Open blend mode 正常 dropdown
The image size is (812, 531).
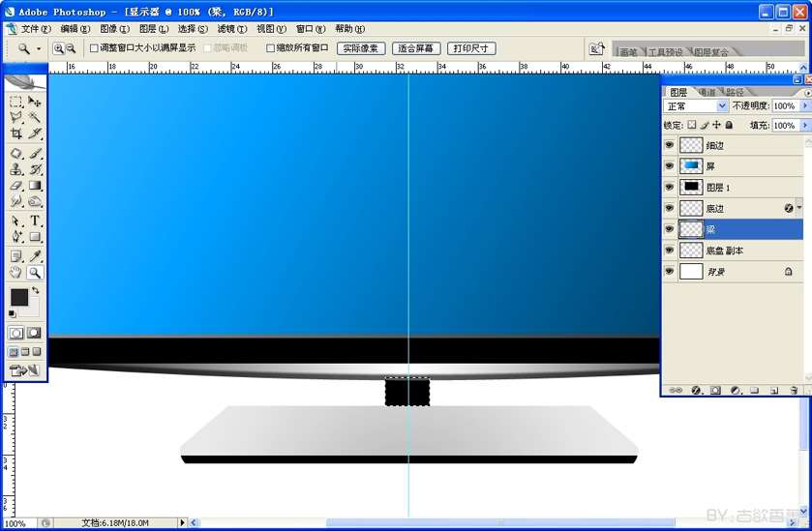pyautogui.click(x=722, y=106)
